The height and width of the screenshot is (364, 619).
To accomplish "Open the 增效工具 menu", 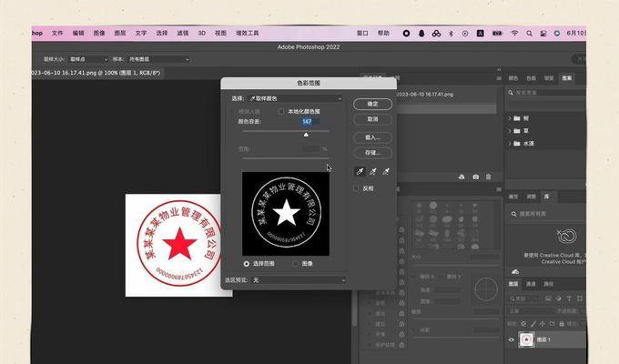I will click(x=247, y=33).
